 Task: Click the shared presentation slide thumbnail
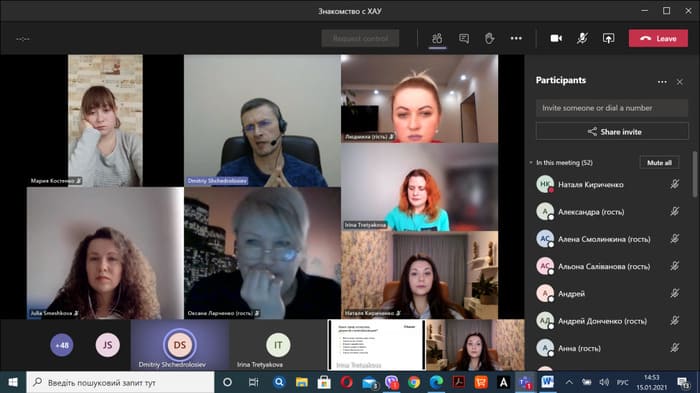tap(376, 345)
